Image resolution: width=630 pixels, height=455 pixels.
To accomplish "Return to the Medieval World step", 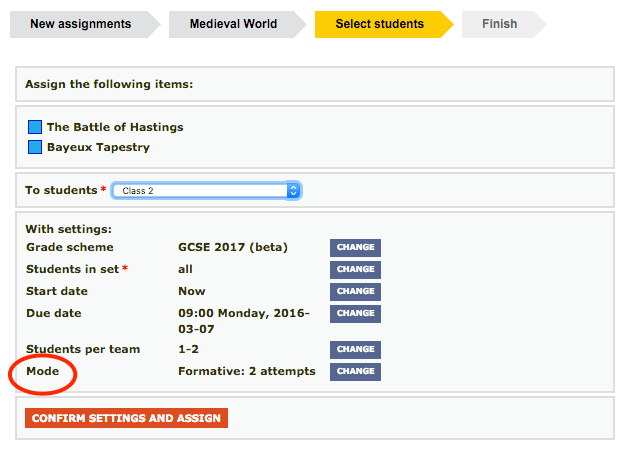I will pyautogui.click(x=235, y=24).
